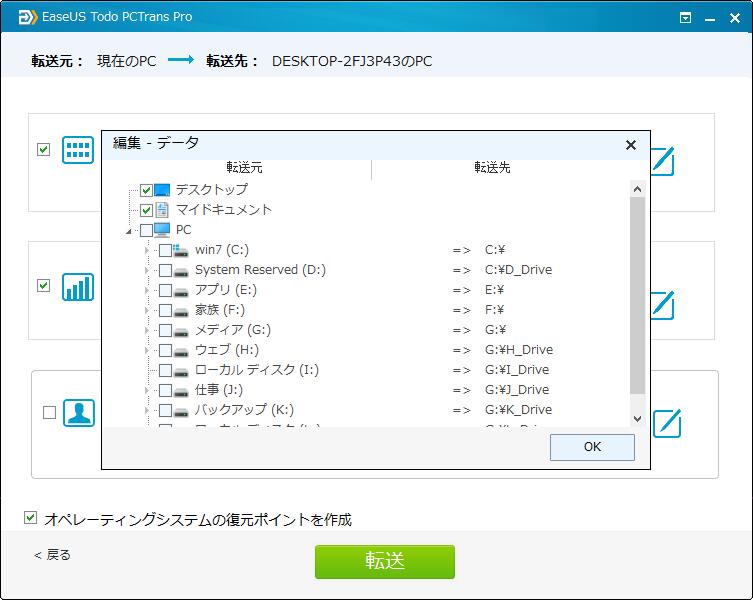Image resolution: width=753 pixels, height=600 pixels.
Task: Expand the 仕事 (J:) node
Action: 147,390
